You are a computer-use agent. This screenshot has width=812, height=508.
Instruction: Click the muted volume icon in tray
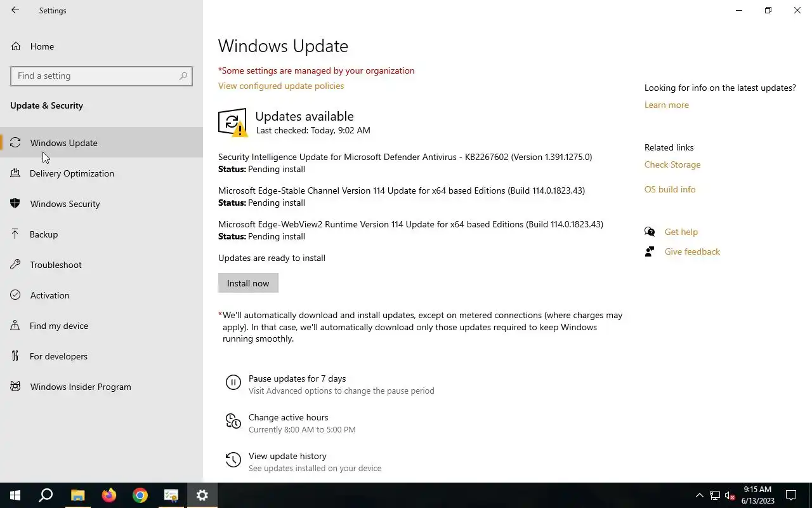click(x=730, y=495)
